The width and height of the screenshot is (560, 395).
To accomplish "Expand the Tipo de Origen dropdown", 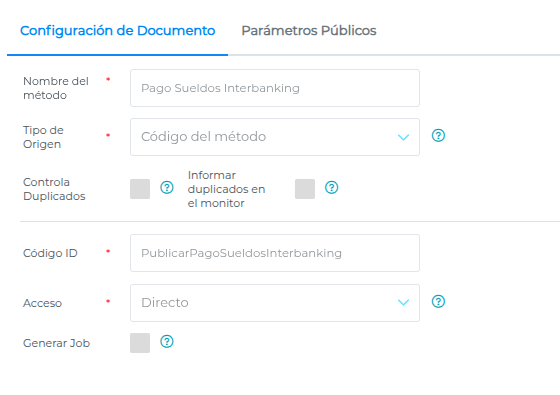I will [275, 137].
